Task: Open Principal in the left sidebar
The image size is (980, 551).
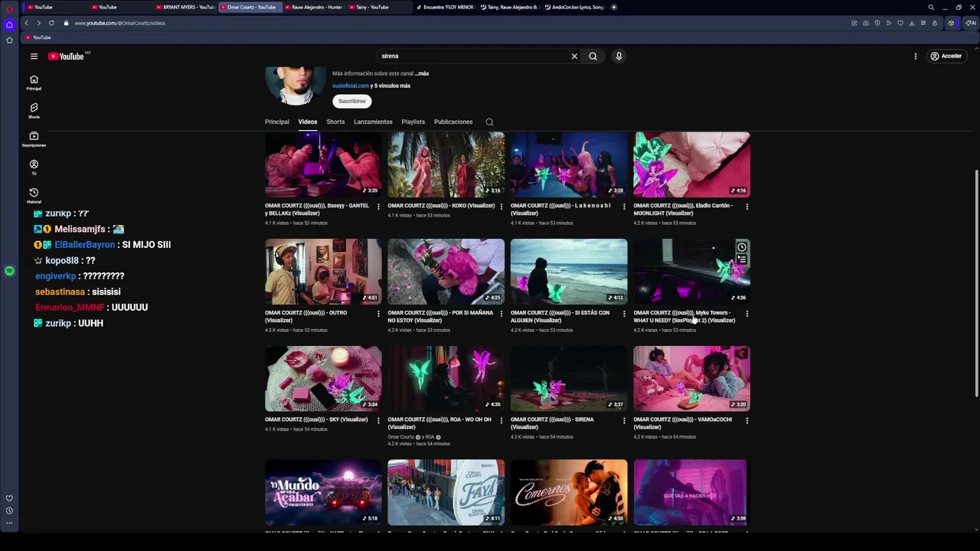Action: (x=34, y=83)
